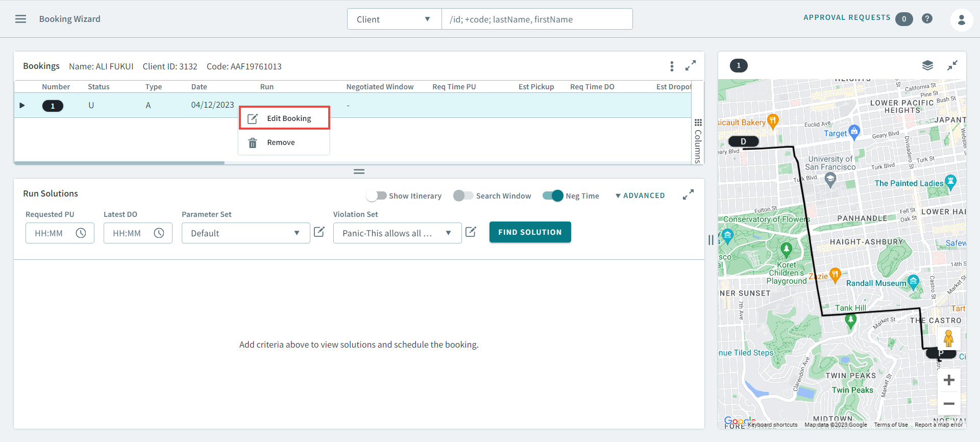Open the Violation Set dropdown

point(397,233)
